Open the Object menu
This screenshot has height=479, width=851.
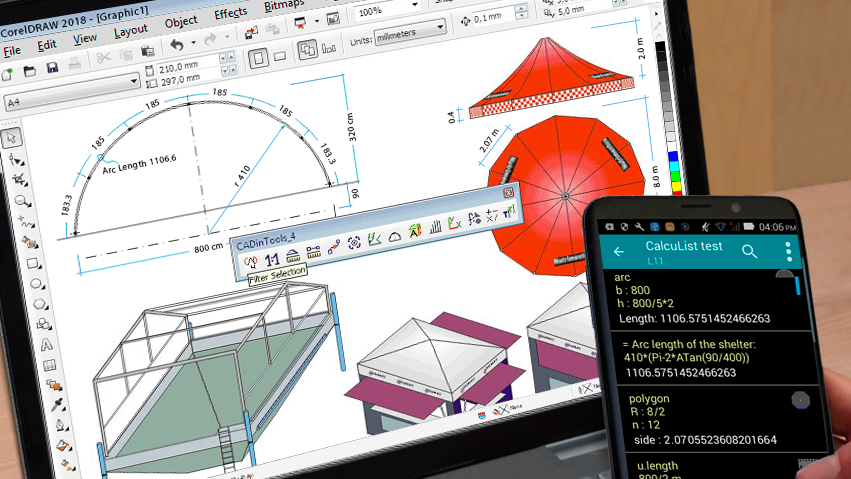pyautogui.click(x=181, y=22)
